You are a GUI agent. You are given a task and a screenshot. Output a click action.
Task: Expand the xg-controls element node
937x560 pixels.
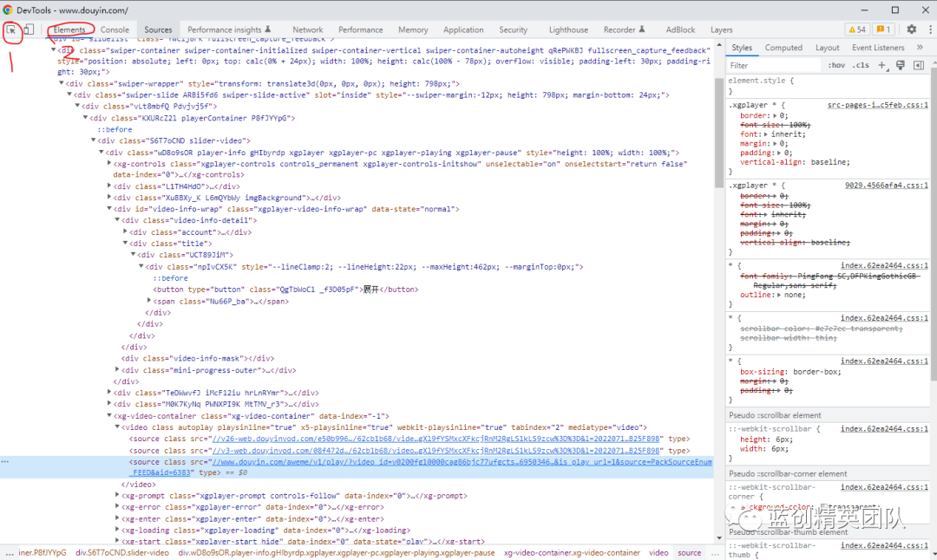pyautogui.click(x=108, y=163)
